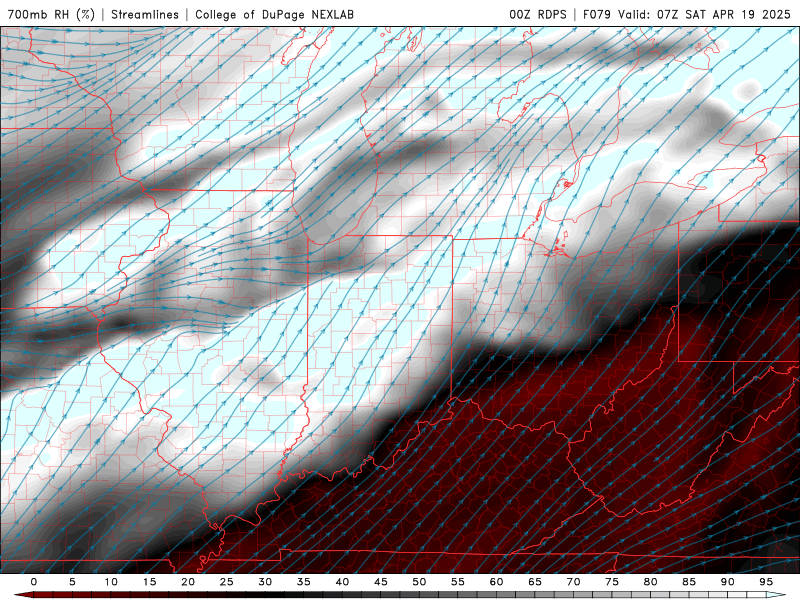Screen dimensions: 800x600
Task: Click the "95" colorbar tick label
Action: pos(766,582)
